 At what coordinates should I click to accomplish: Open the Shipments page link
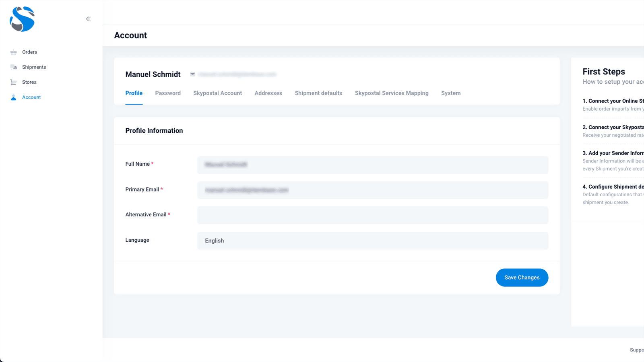point(34,67)
